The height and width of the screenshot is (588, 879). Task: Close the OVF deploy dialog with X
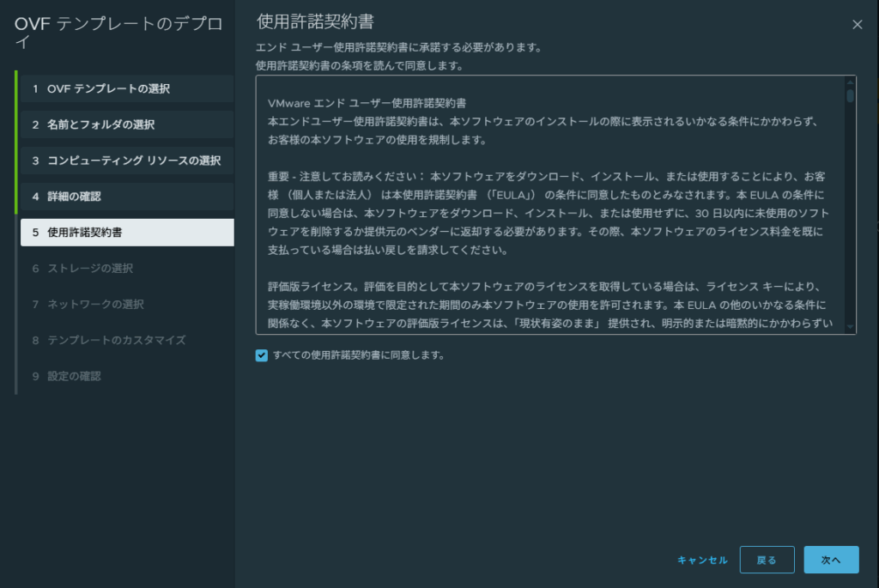click(x=857, y=25)
